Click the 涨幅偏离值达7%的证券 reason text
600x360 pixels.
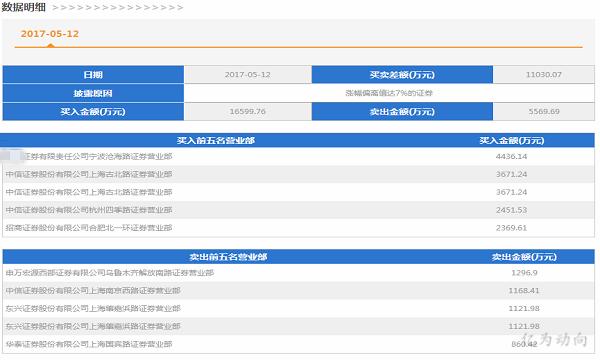389,93
